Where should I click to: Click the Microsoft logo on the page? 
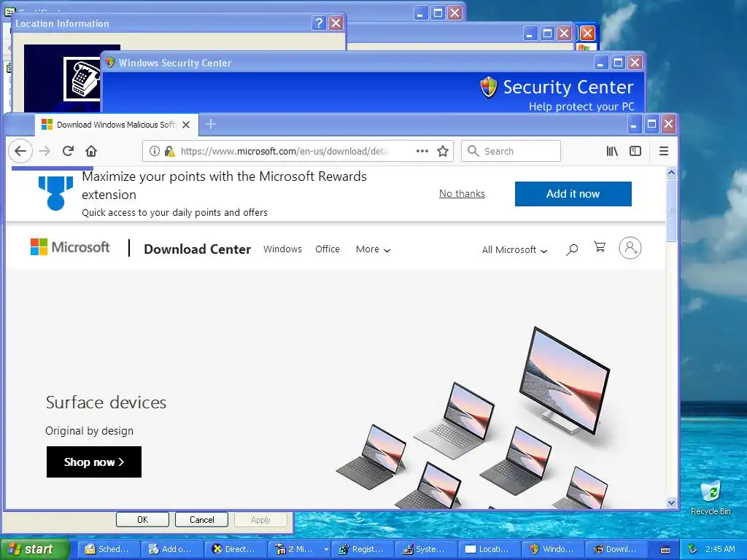70,247
